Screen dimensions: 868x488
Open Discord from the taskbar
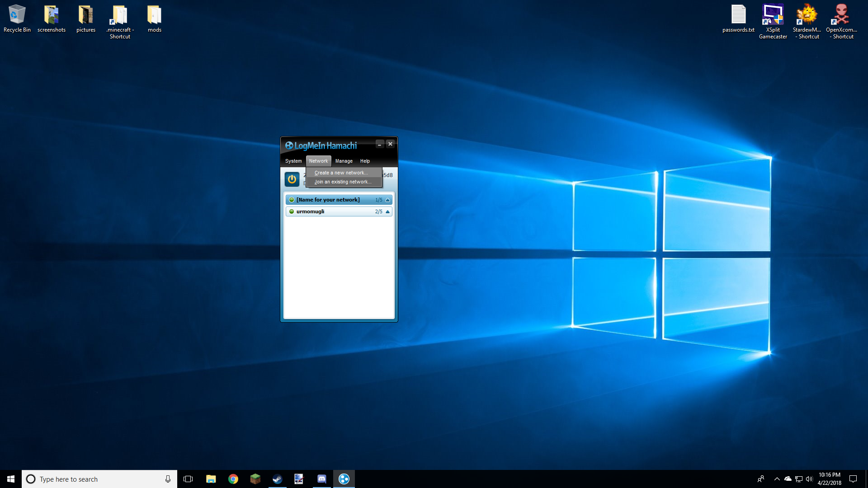pyautogui.click(x=321, y=479)
